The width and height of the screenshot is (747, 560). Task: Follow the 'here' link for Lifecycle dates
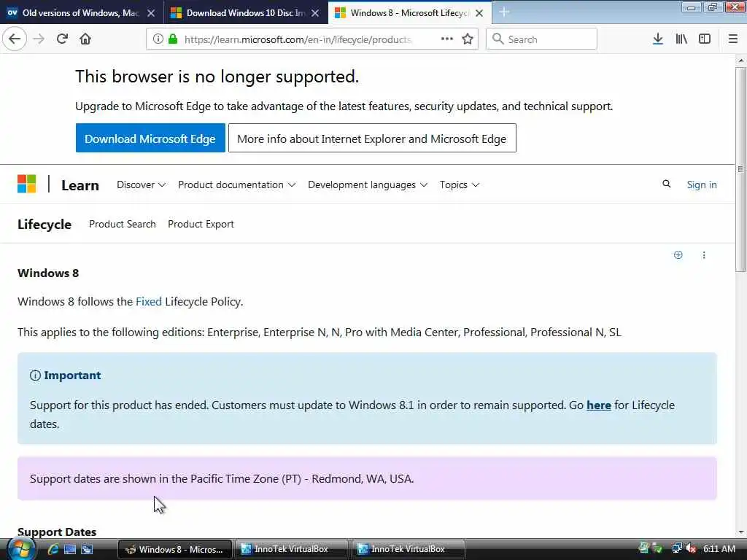coord(599,405)
